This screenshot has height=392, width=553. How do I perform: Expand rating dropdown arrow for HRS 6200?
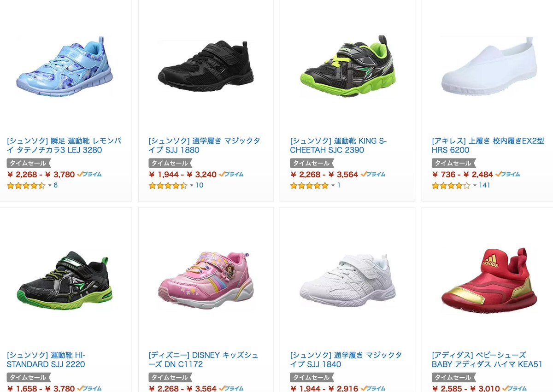click(475, 186)
